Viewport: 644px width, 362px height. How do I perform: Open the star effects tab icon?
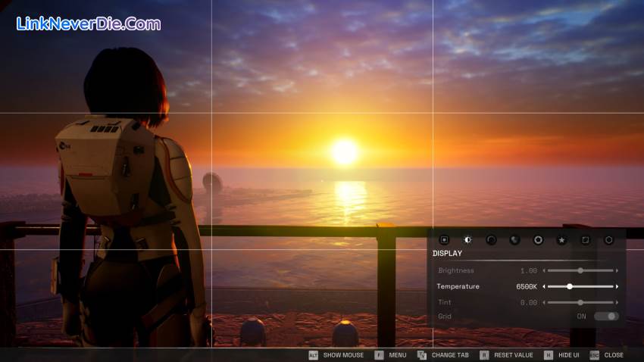(561, 240)
